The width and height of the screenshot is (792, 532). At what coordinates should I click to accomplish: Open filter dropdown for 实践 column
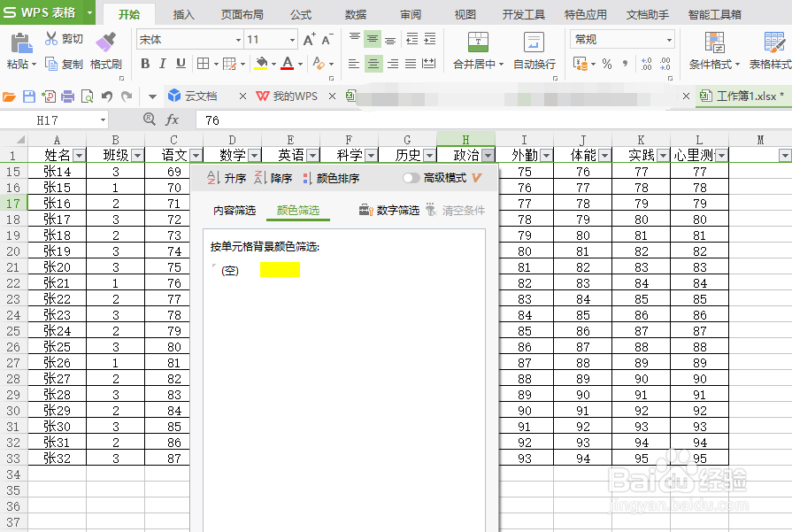click(x=663, y=155)
